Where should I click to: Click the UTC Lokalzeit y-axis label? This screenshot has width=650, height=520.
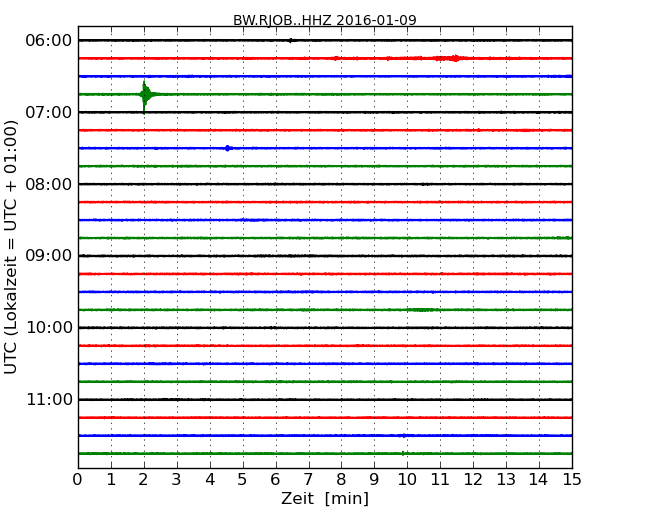11,247
